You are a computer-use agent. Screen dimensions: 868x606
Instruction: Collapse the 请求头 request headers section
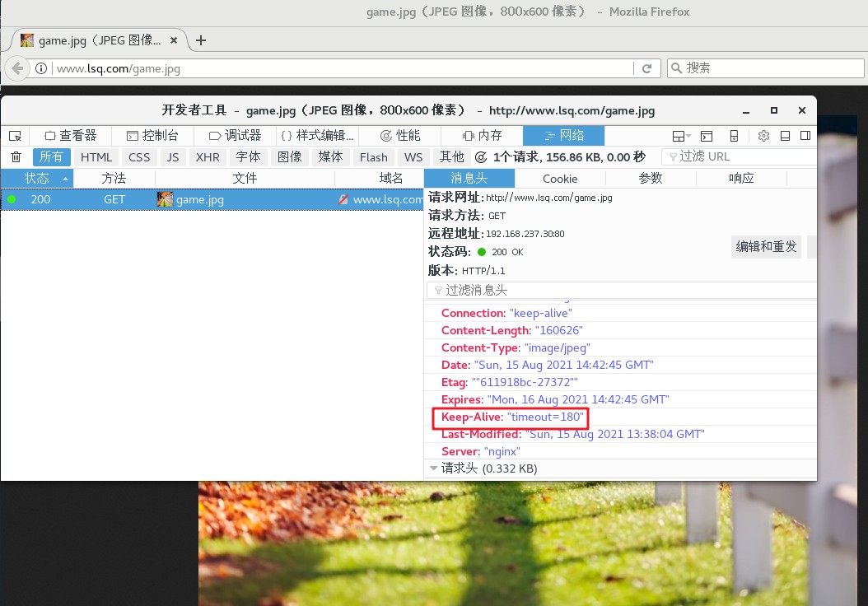(433, 468)
